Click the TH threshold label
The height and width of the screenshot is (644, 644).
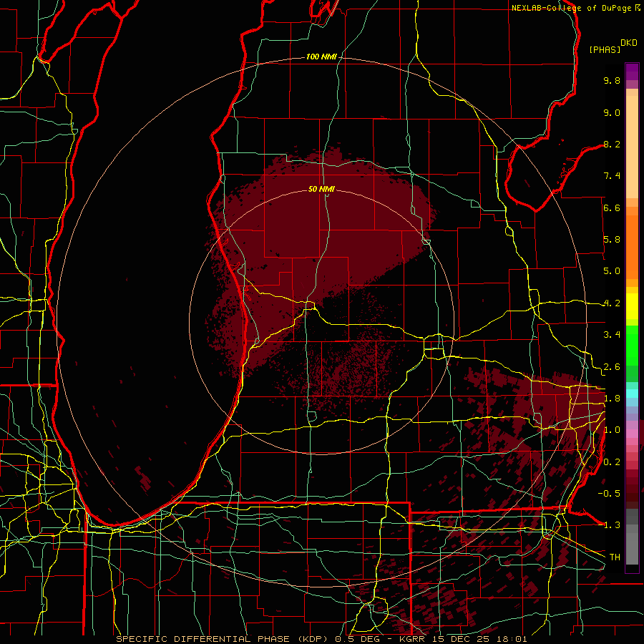(615, 557)
